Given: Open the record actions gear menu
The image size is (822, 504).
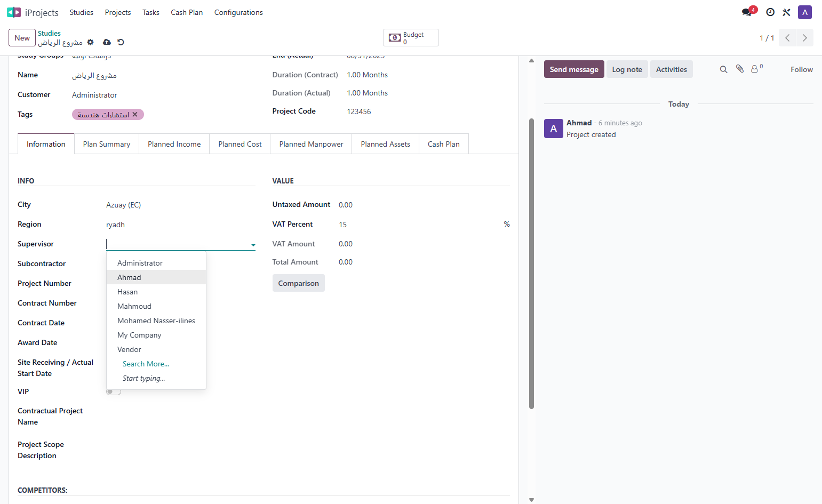Looking at the screenshot, I should pos(90,42).
